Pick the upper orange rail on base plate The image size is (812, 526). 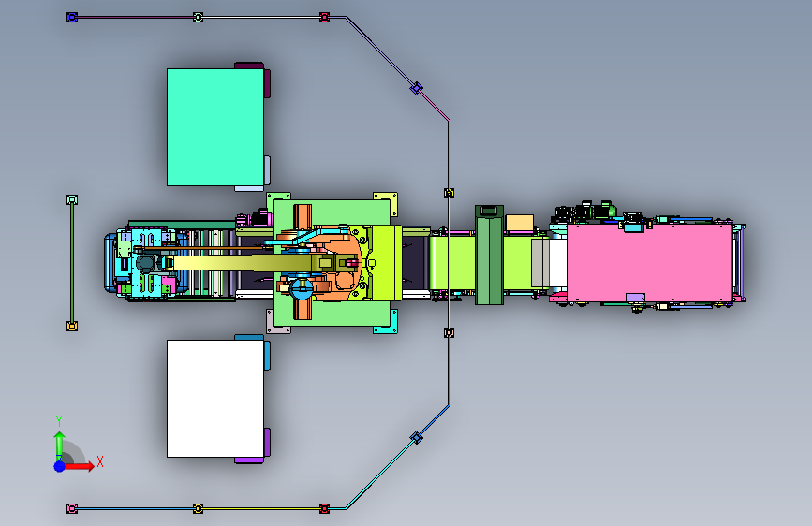pos(303,216)
